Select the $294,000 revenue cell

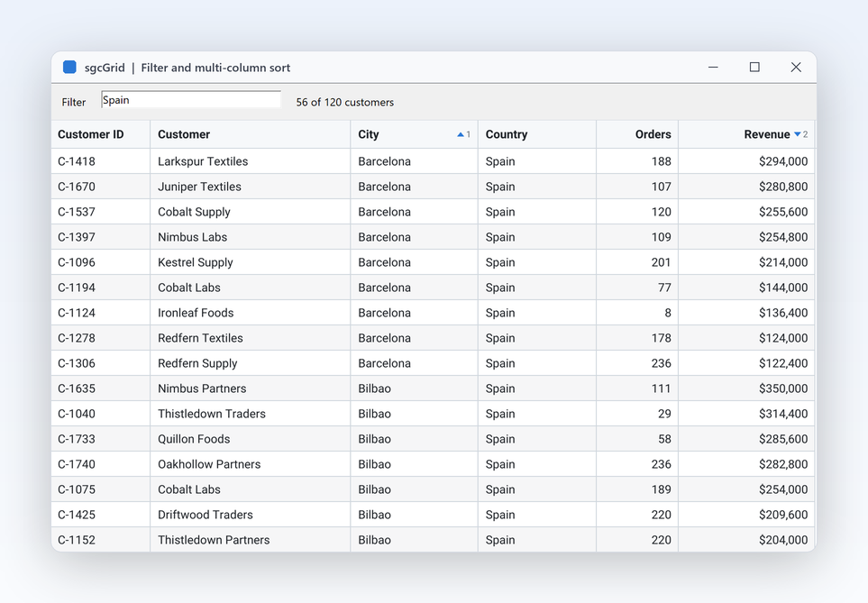(746, 161)
